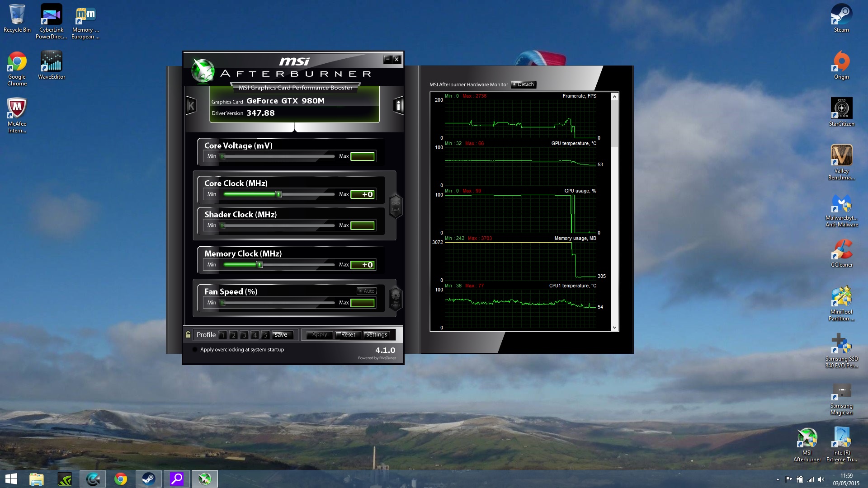Click the Memory Clock +0 value field
Viewport: 868px width, 488px height.
pos(363,265)
